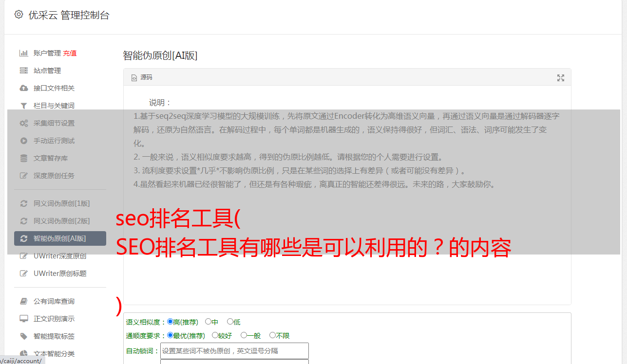Select 中 for 语义相似度
The width and height of the screenshot is (627, 364).
pos(211,322)
